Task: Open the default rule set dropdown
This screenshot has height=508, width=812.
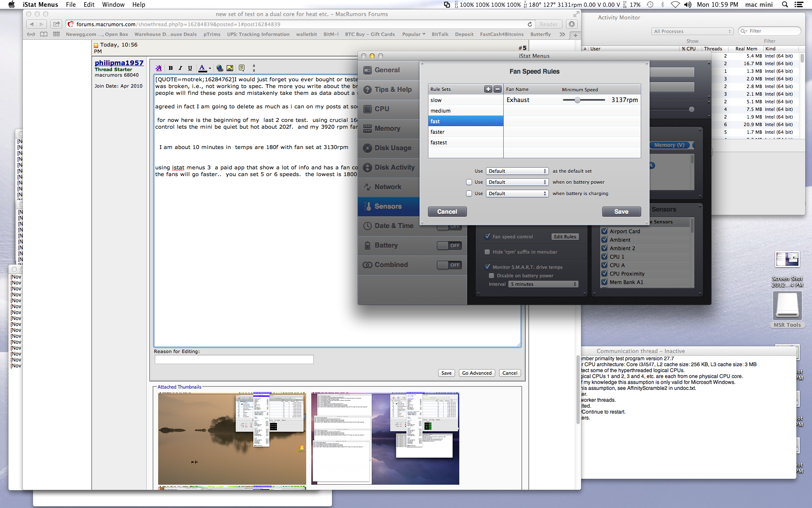Action: pos(517,171)
